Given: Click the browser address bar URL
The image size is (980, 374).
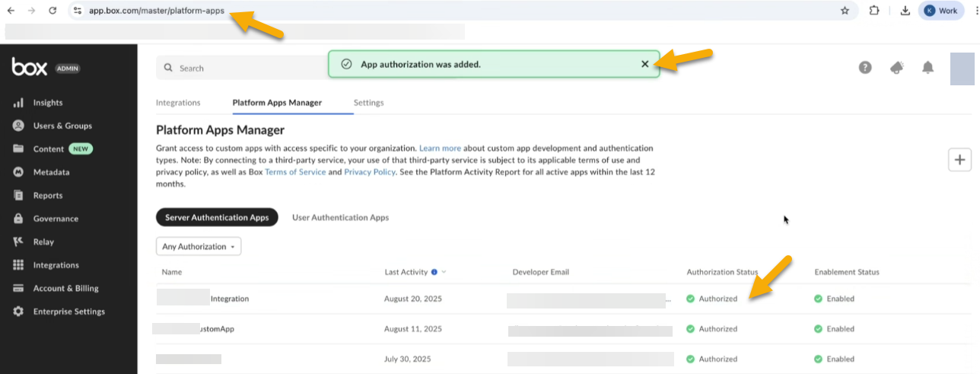Looking at the screenshot, I should click(x=157, y=11).
